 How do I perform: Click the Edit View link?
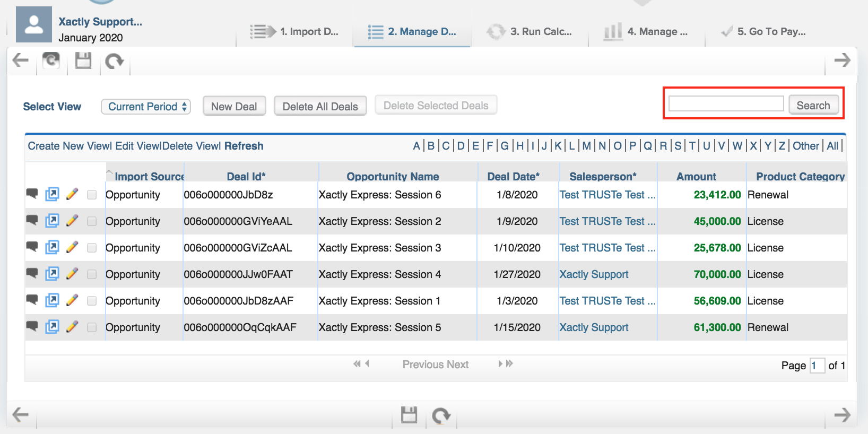coord(138,146)
